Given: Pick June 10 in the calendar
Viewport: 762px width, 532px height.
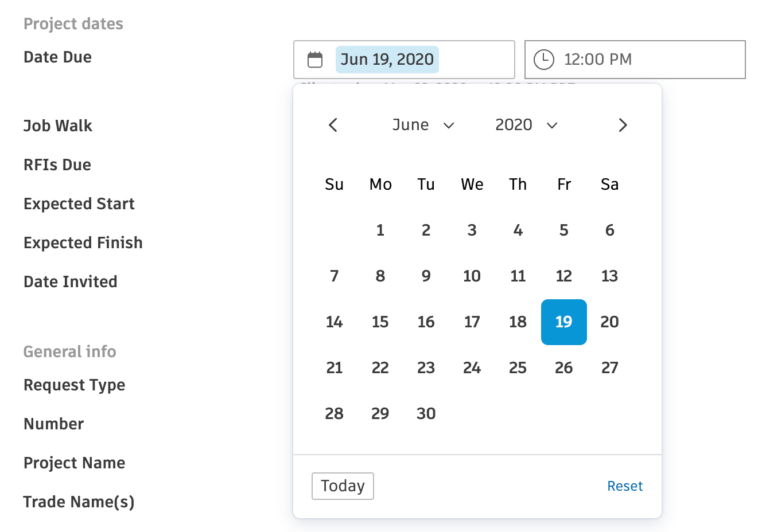Looking at the screenshot, I should pos(472,276).
